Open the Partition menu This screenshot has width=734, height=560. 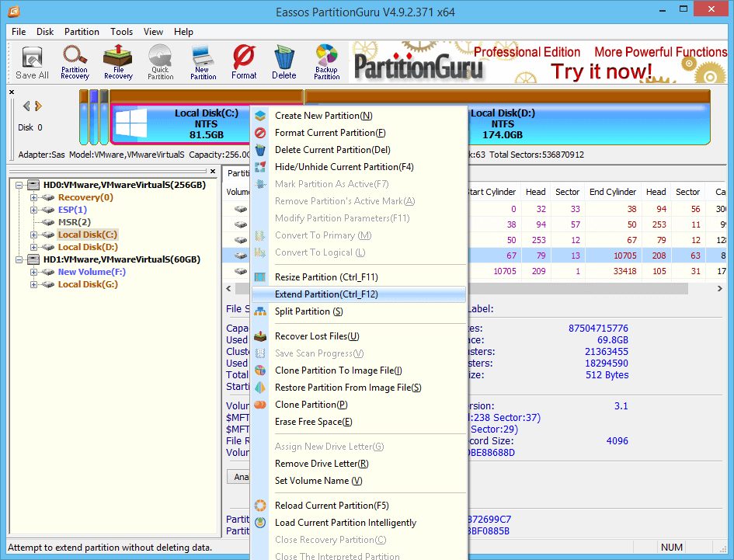pyautogui.click(x=82, y=32)
